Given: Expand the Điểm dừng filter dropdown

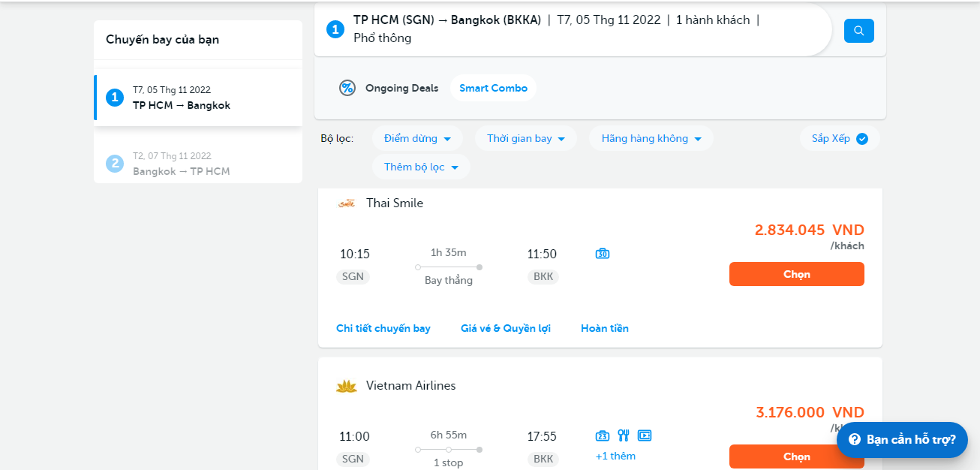Looking at the screenshot, I should click(x=417, y=138).
